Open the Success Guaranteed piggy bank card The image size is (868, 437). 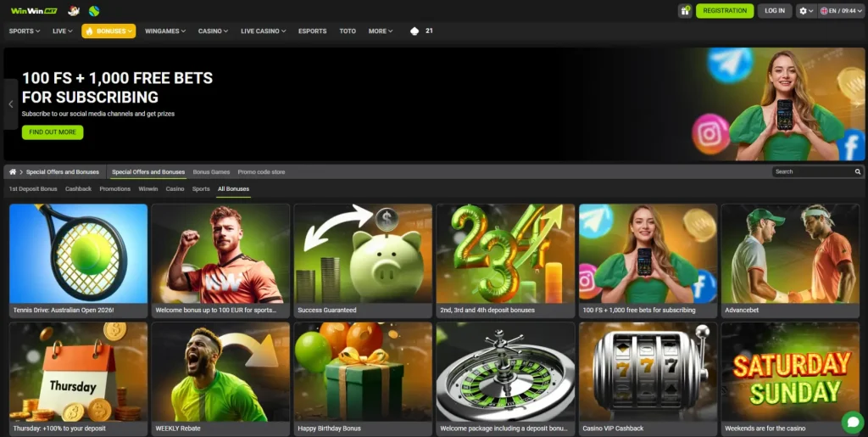(363, 261)
